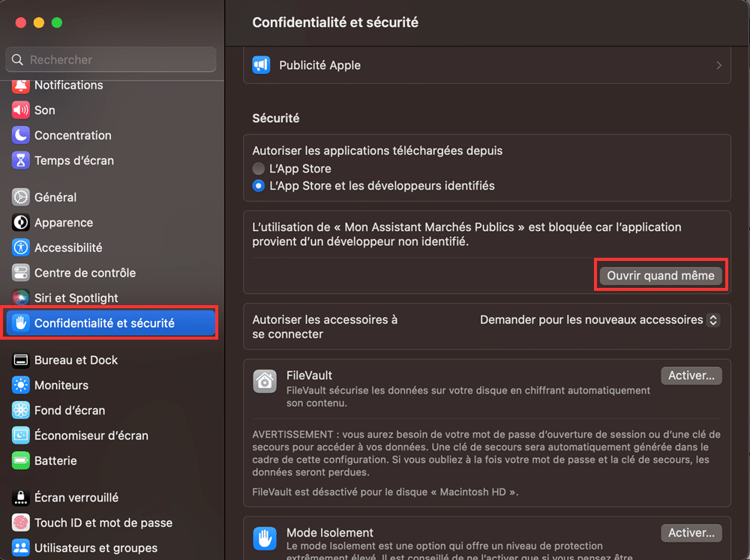Click the Accessibilité icon

tap(20, 247)
